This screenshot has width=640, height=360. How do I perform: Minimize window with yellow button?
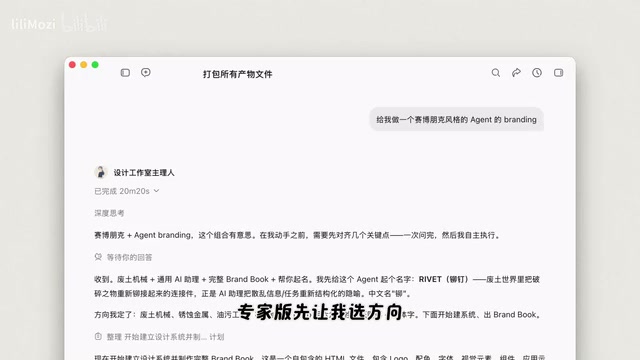point(84,64)
